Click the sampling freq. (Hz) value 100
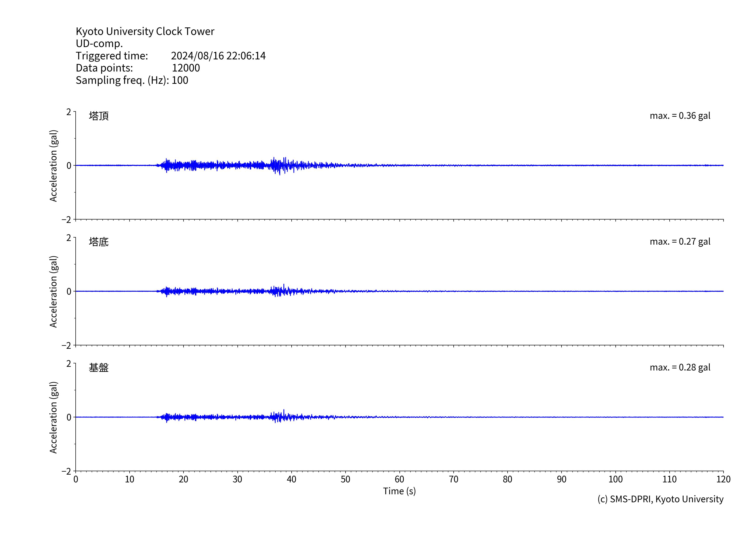Image resolution: width=756 pixels, height=534 pixels. 180,80
